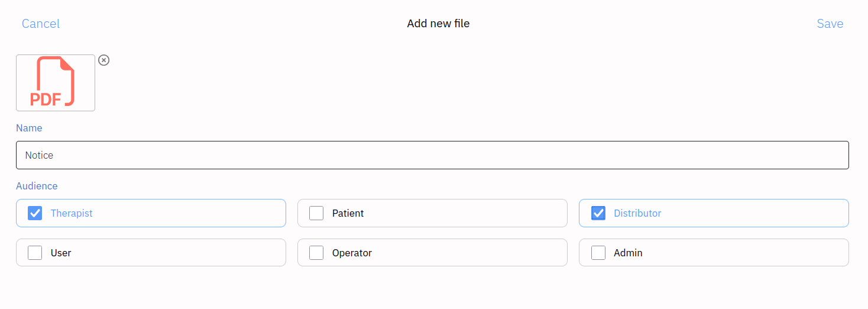This screenshot has height=309, width=868.
Task: Click the PDF file thumbnail
Action: click(56, 83)
